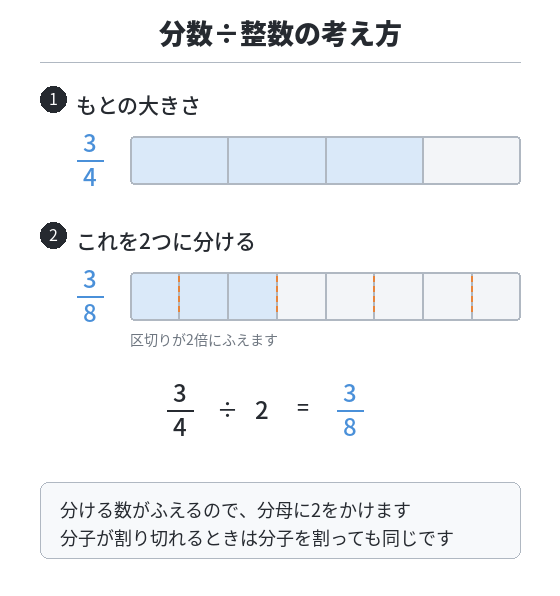Click the equals sign in the equation

pyautogui.click(x=303, y=408)
